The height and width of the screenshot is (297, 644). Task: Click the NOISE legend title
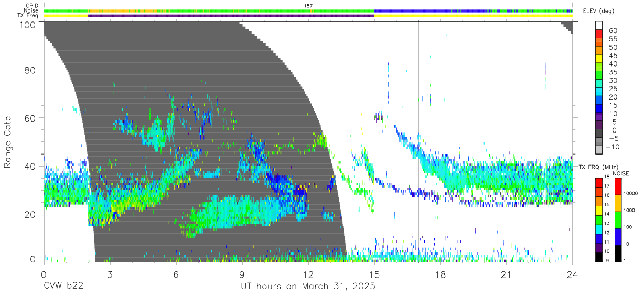620,173
